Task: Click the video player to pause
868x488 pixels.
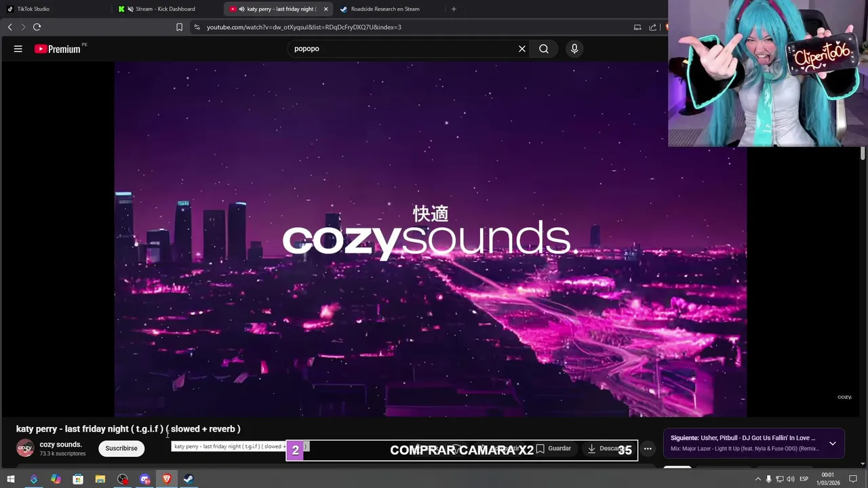Action: (x=431, y=239)
